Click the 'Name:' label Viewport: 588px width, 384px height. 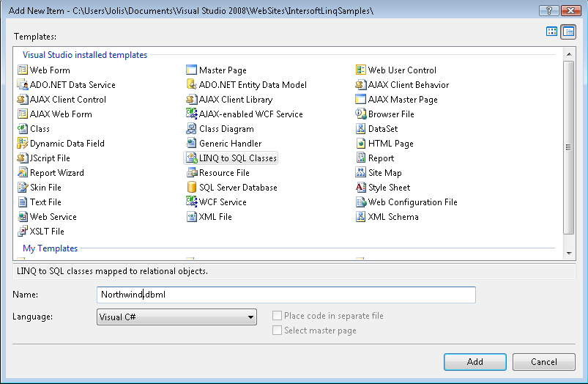pyautogui.click(x=25, y=295)
